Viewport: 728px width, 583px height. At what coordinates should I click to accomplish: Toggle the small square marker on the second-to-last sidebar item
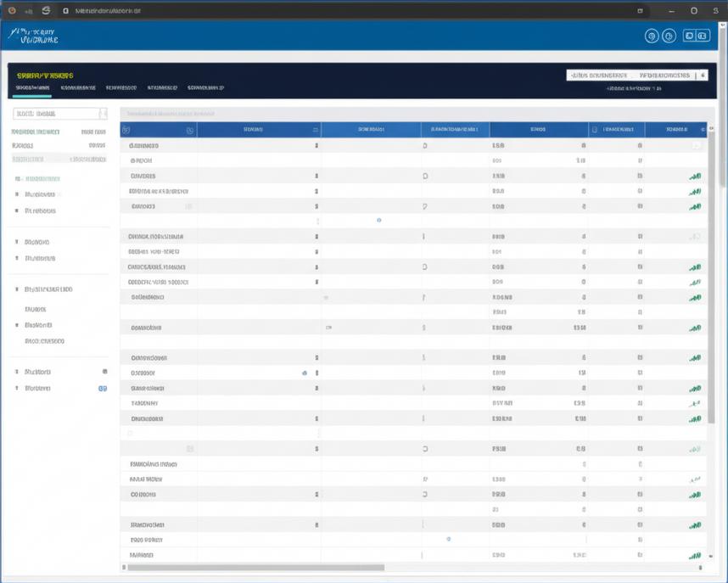pyautogui.click(x=105, y=371)
